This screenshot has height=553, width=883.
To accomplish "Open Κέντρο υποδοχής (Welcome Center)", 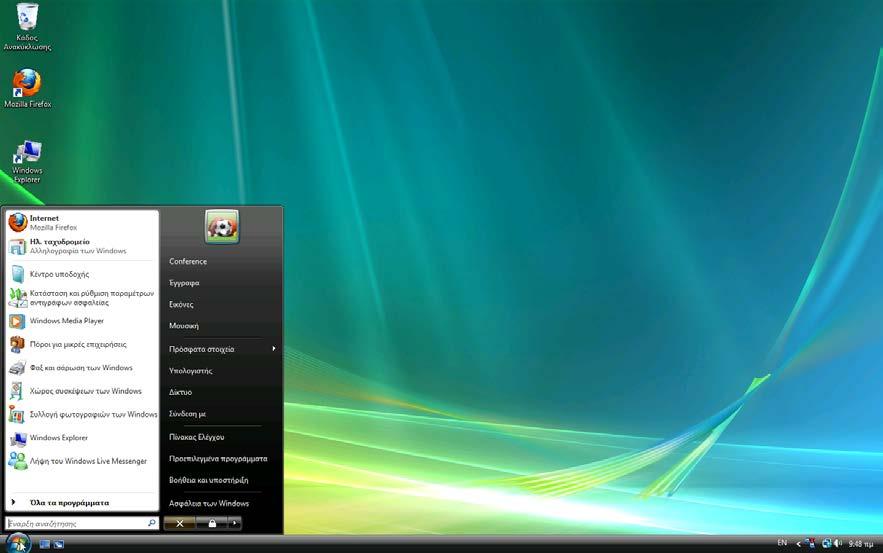I will tap(82, 274).
